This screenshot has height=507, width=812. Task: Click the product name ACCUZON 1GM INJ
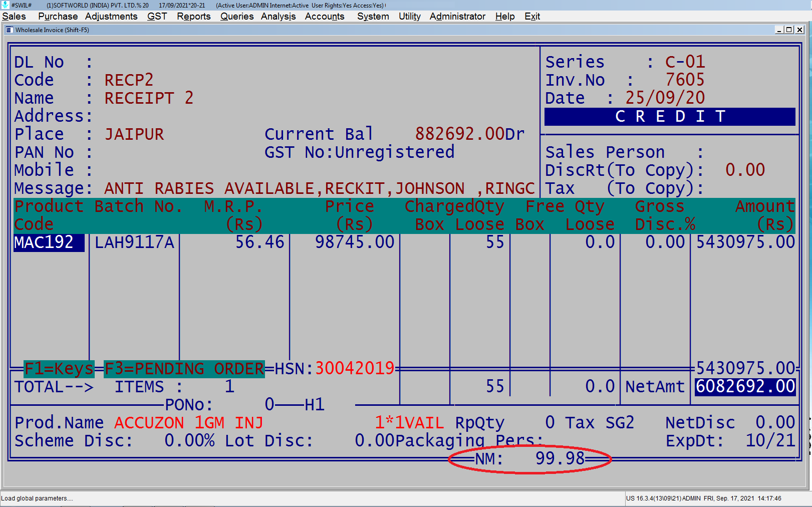(x=189, y=423)
